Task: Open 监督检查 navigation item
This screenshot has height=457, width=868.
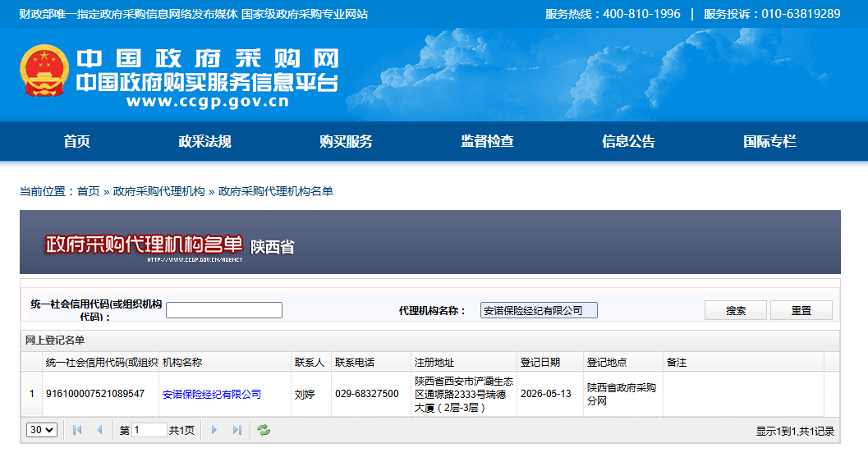Action: click(487, 142)
